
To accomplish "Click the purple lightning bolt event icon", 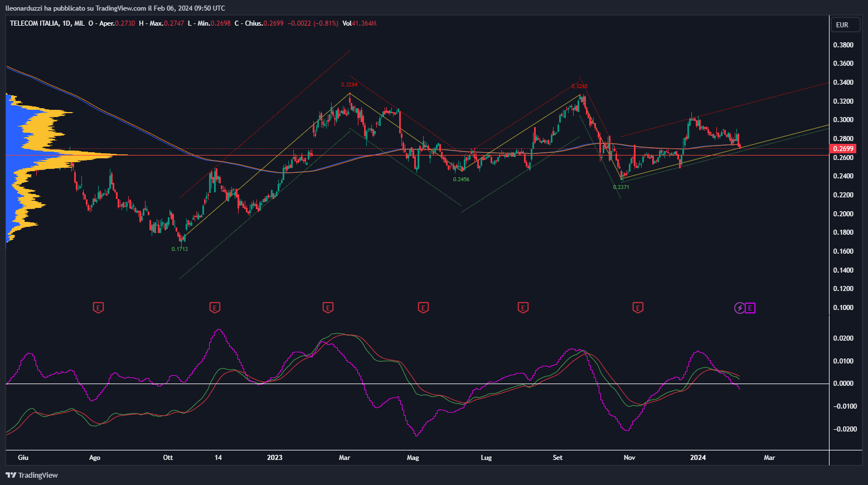I will (x=739, y=308).
